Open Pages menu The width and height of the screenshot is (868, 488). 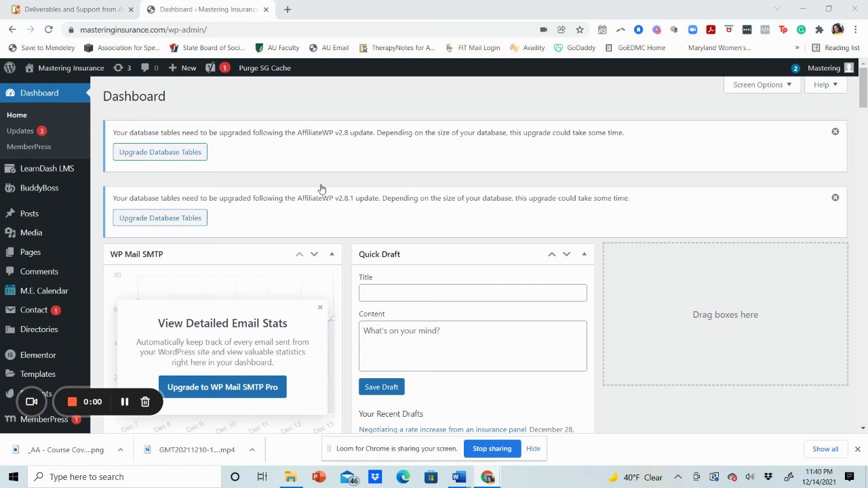pos(45,251)
